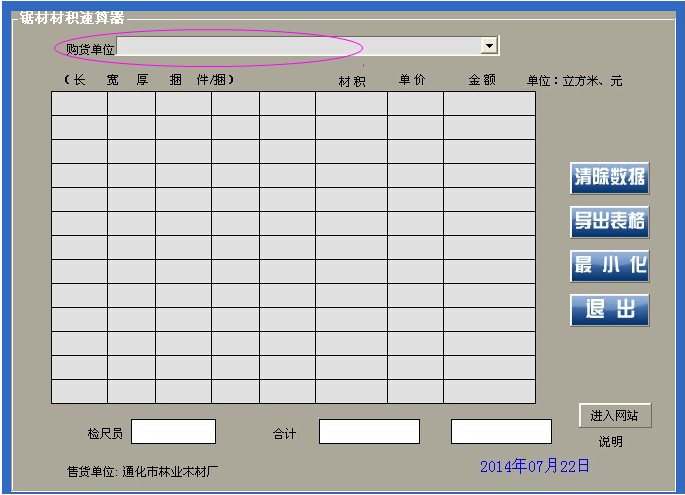Viewport: 685px width, 495px height.
Task: Click the 金额 column header
Action: (482, 80)
